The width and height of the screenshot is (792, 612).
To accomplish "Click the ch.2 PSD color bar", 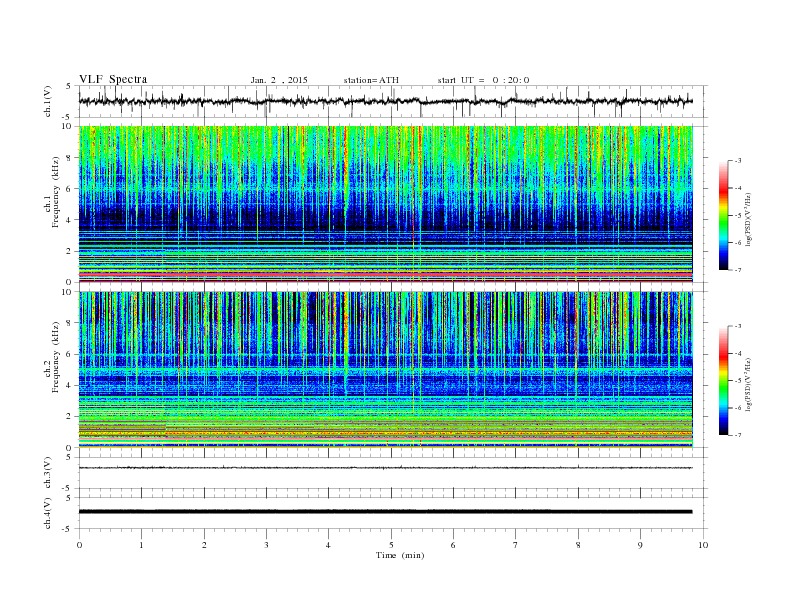I will point(724,381).
